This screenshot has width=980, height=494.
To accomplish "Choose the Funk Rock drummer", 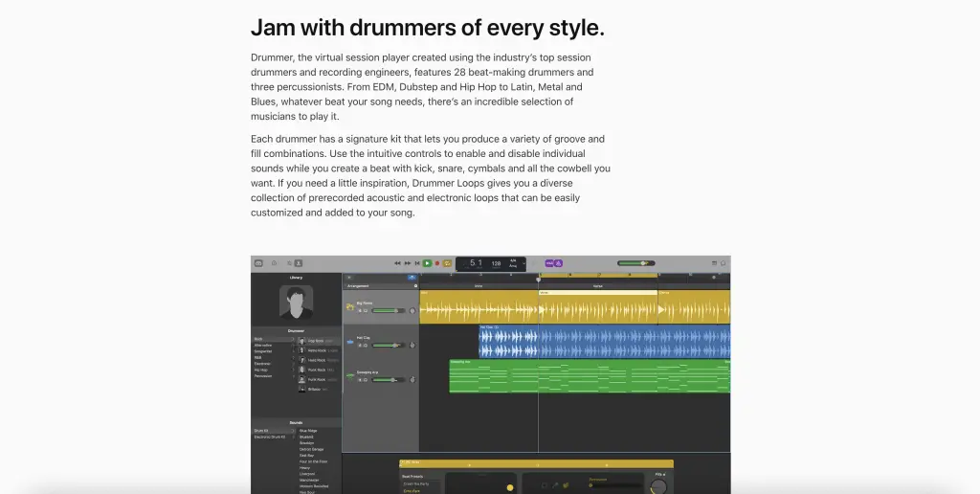I will click(x=319, y=379).
